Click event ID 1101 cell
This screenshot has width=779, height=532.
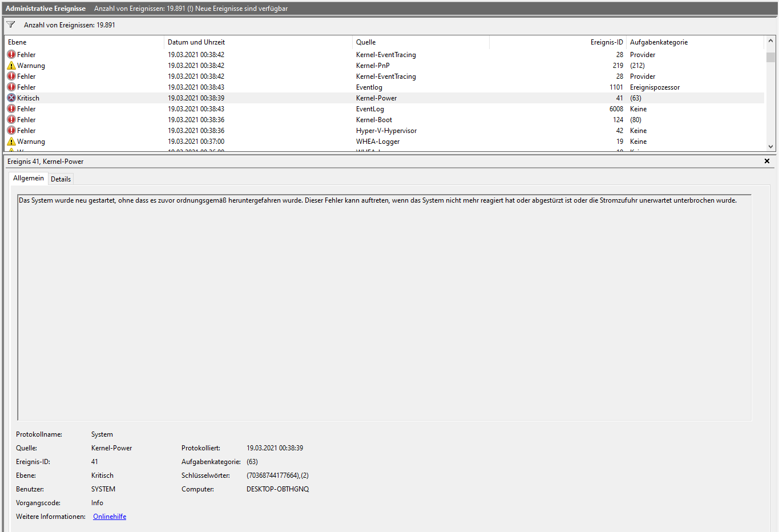(x=616, y=87)
